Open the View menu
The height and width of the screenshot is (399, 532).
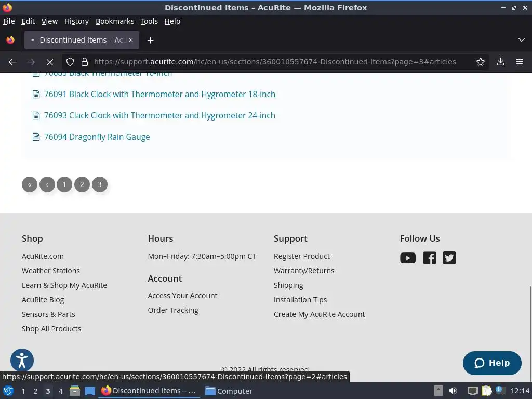49,21
